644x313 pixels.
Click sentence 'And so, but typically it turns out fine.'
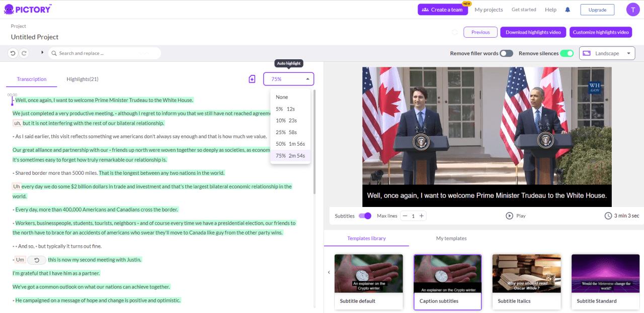(59, 246)
